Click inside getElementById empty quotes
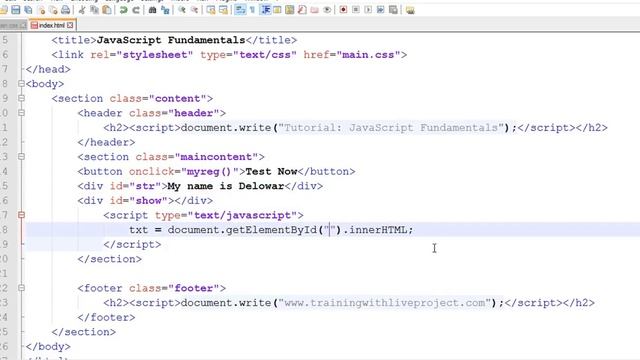Image resolution: width=640 pixels, height=360 pixels. tap(329, 230)
